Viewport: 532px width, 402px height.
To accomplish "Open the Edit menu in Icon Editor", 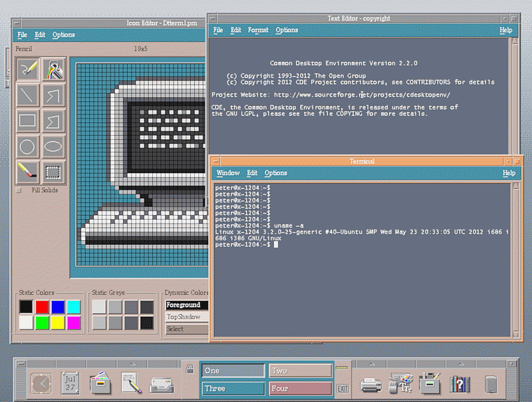I will 40,35.
